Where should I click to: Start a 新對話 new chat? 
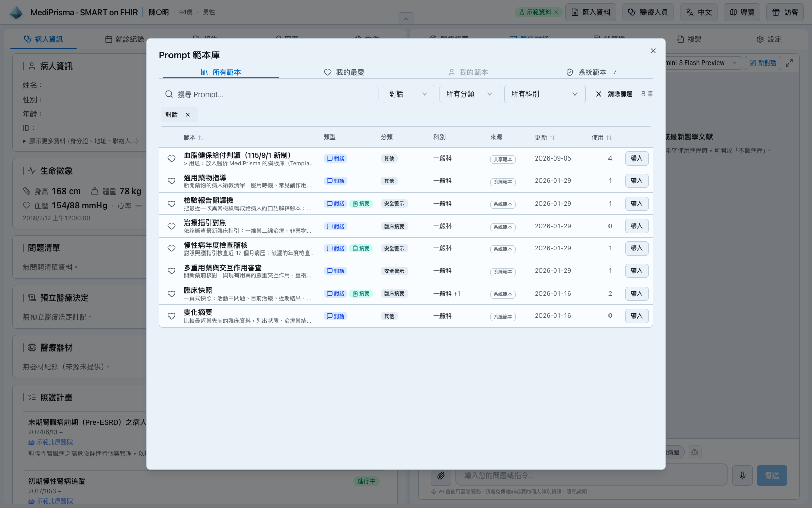point(763,63)
